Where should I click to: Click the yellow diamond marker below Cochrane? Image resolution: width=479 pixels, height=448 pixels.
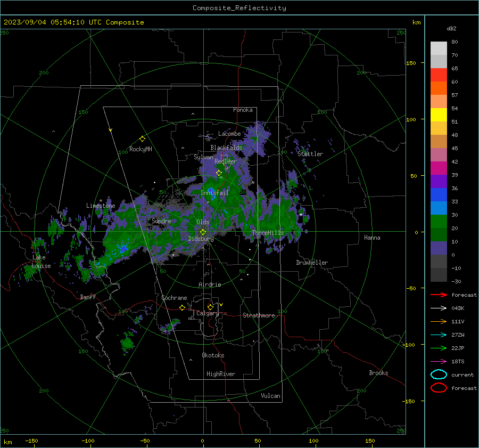tap(182, 308)
